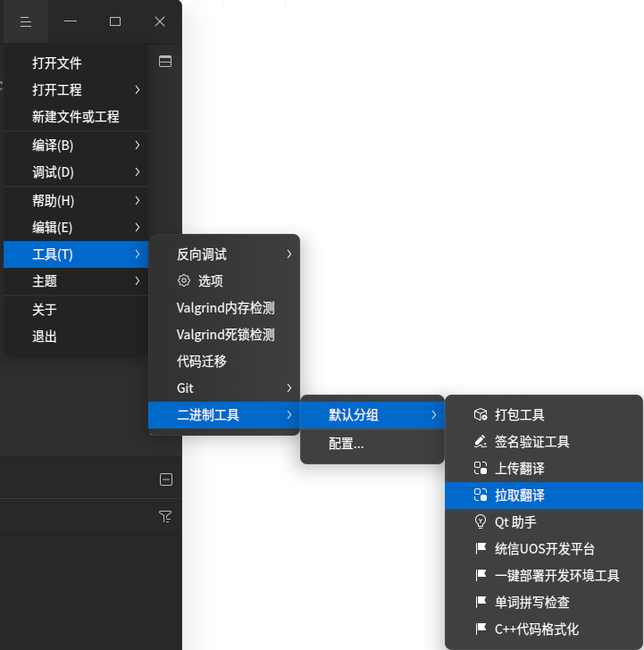This screenshot has height=650, width=644.
Task: Click the hamburger main menu icon
Action: click(x=26, y=21)
